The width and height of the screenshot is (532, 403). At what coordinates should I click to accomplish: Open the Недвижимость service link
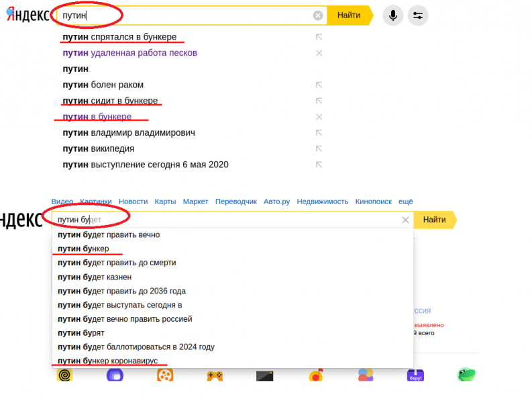[322, 201]
